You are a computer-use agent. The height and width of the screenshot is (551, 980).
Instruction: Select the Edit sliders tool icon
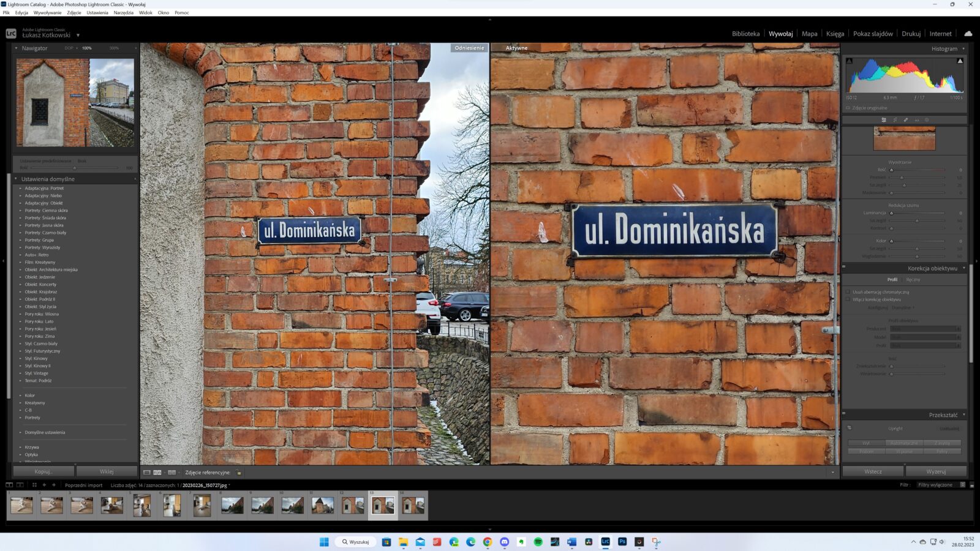pos(883,120)
